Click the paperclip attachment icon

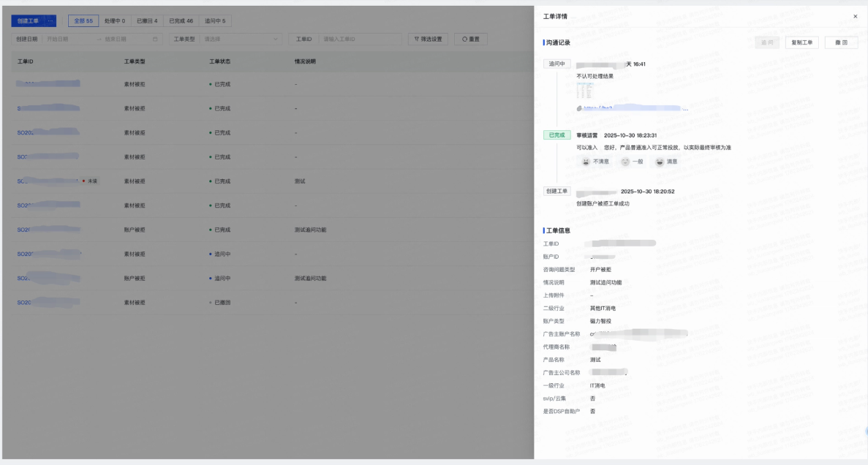579,108
